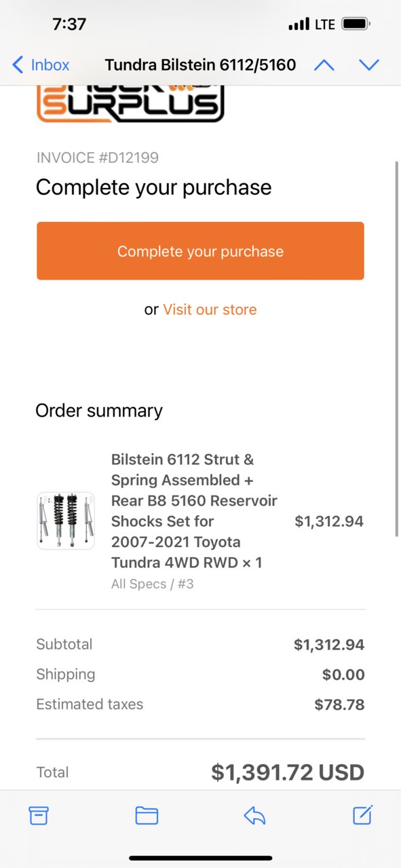Go to the previous message with the up chevron
Image resolution: width=401 pixels, height=868 pixels.
[x=324, y=65]
